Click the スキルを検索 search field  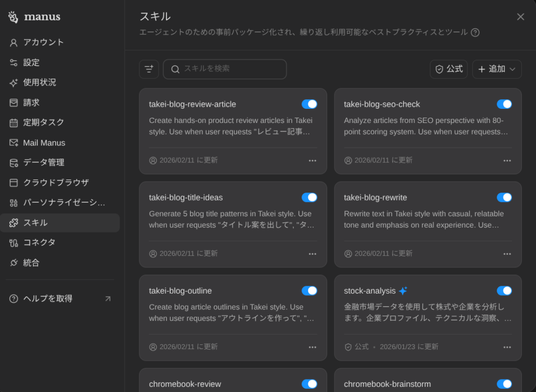coord(230,69)
